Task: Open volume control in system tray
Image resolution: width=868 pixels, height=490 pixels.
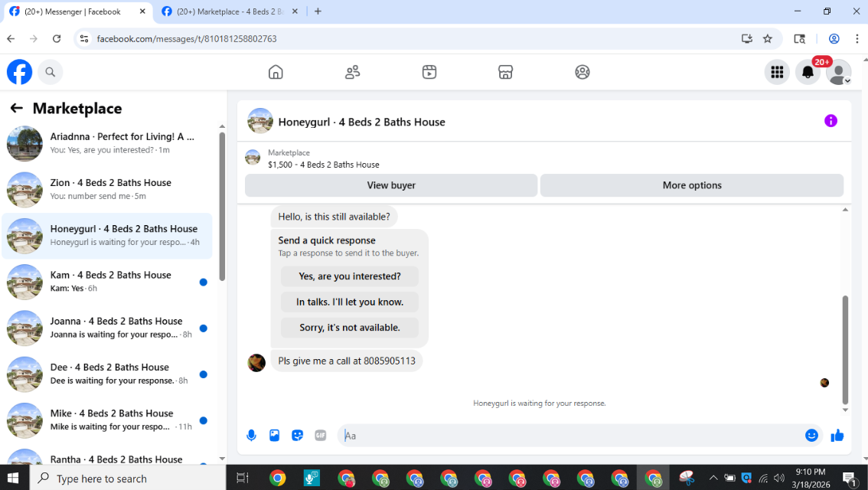Action: pos(779,478)
